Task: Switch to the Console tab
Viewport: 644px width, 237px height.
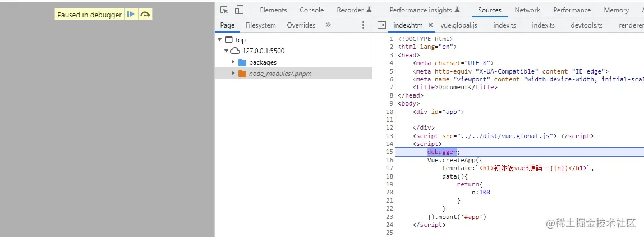Action: click(312, 10)
